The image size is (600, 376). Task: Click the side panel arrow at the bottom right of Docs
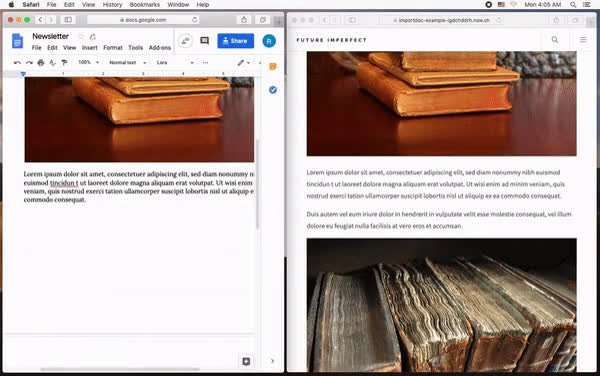(272, 361)
